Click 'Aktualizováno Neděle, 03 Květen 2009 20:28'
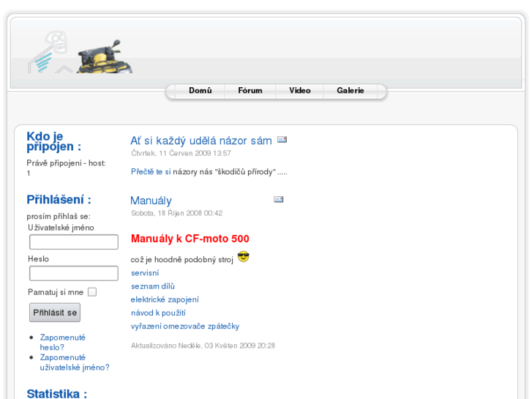Screen dimensions: 532x399 click(203, 346)
